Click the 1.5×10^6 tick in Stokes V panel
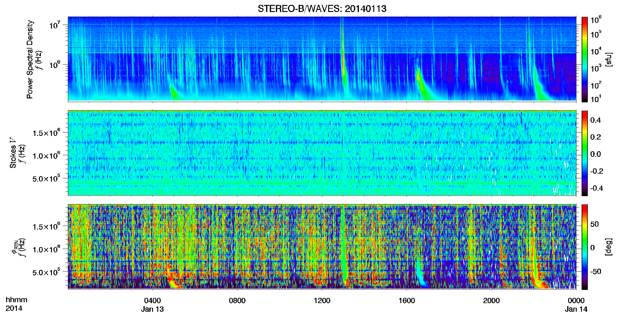Screen dimensions: 644x332 46,132
